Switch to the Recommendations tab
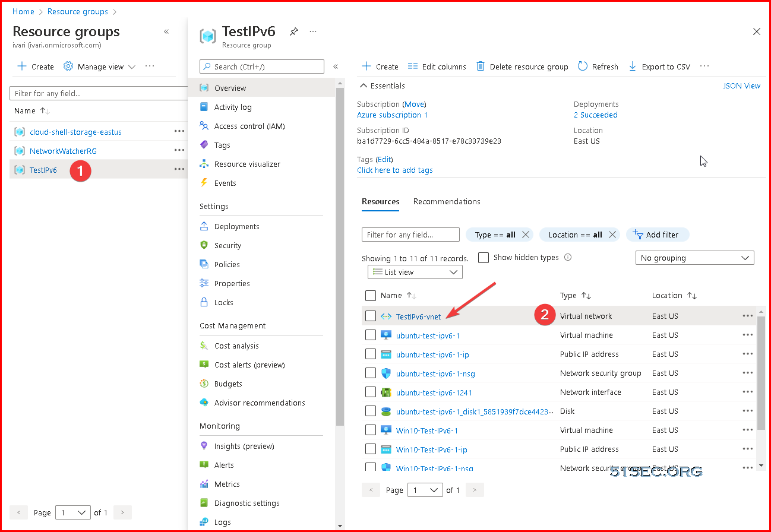The height and width of the screenshot is (532, 771). [447, 201]
